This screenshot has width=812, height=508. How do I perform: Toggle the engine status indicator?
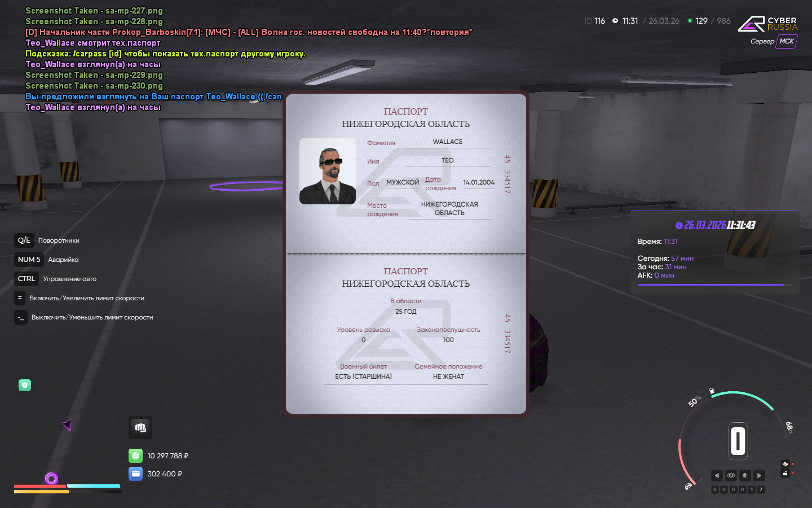pos(785,464)
